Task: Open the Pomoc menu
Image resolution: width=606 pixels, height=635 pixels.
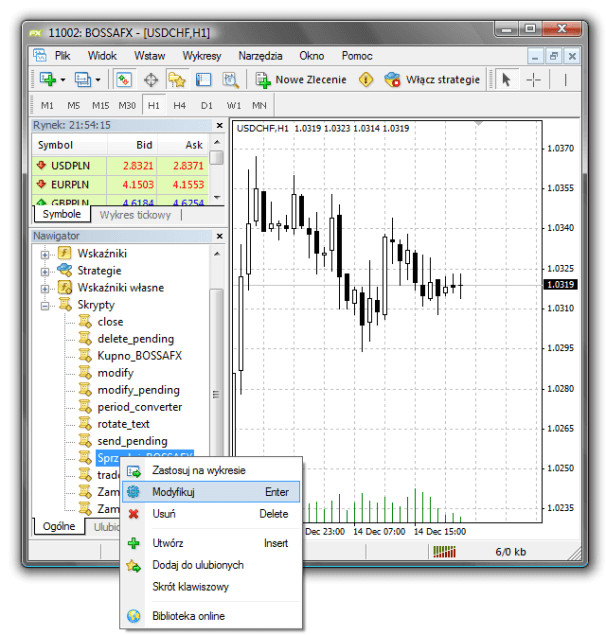Action: tap(357, 56)
